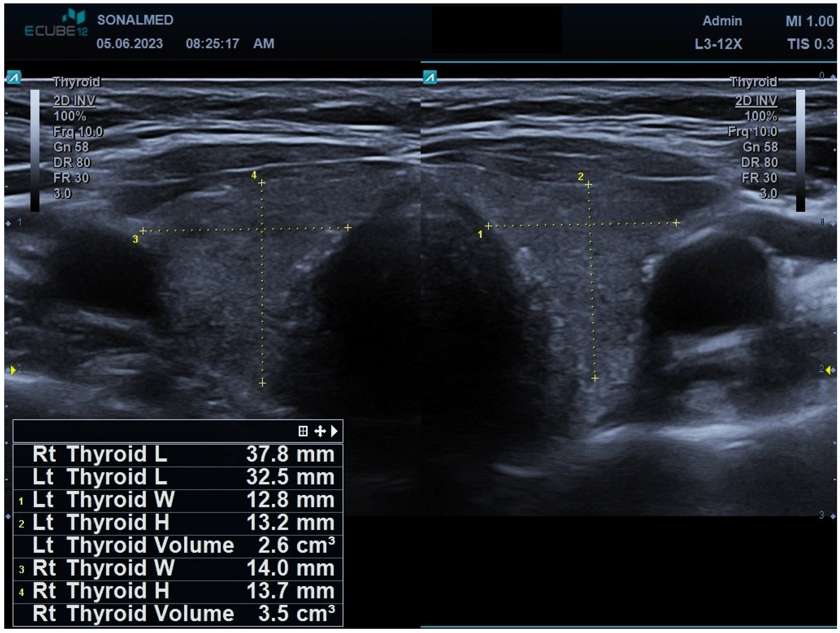Select the Rt Thyroid H measurement row

[178, 591]
